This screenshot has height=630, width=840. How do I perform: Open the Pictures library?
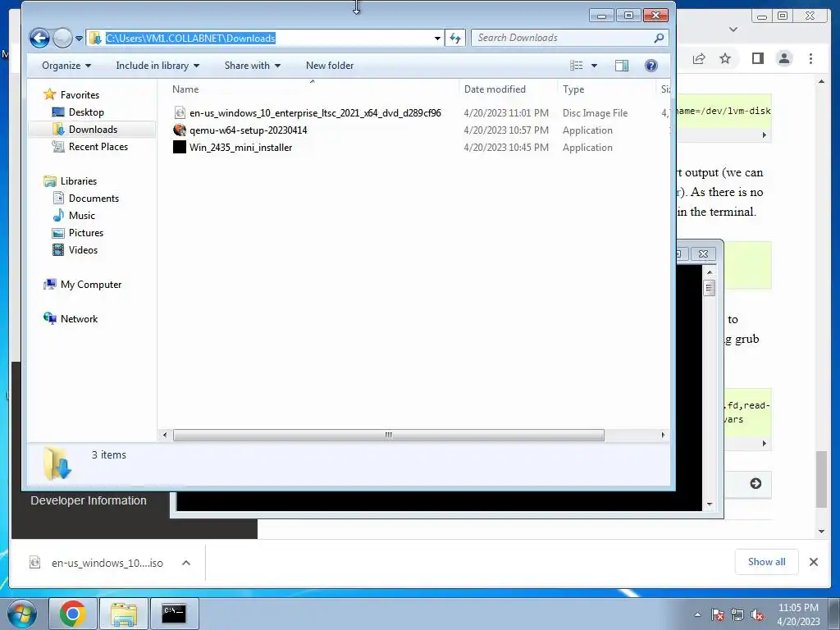[85, 232]
